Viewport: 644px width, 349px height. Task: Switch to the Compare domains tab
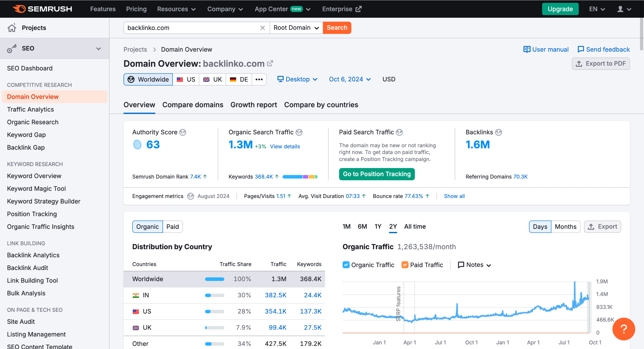[193, 105]
